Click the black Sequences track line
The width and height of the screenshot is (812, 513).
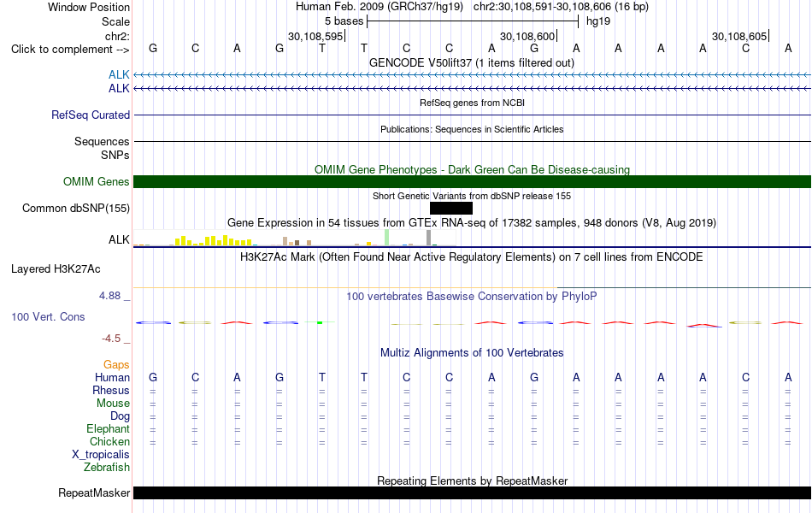pos(472,141)
